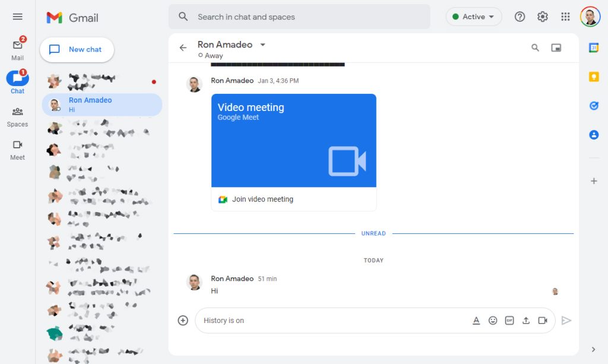Open the main hamburger menu

pos(17,17)
